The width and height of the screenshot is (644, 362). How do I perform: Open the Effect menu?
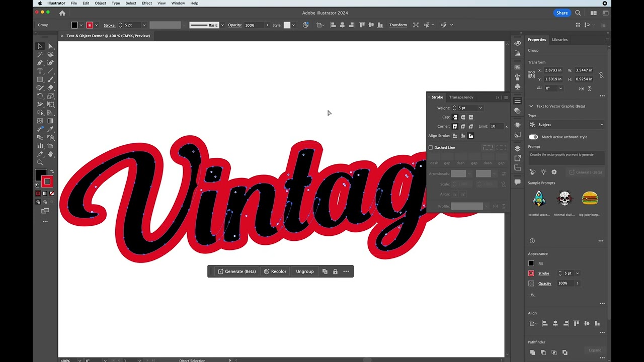(147, 3)
